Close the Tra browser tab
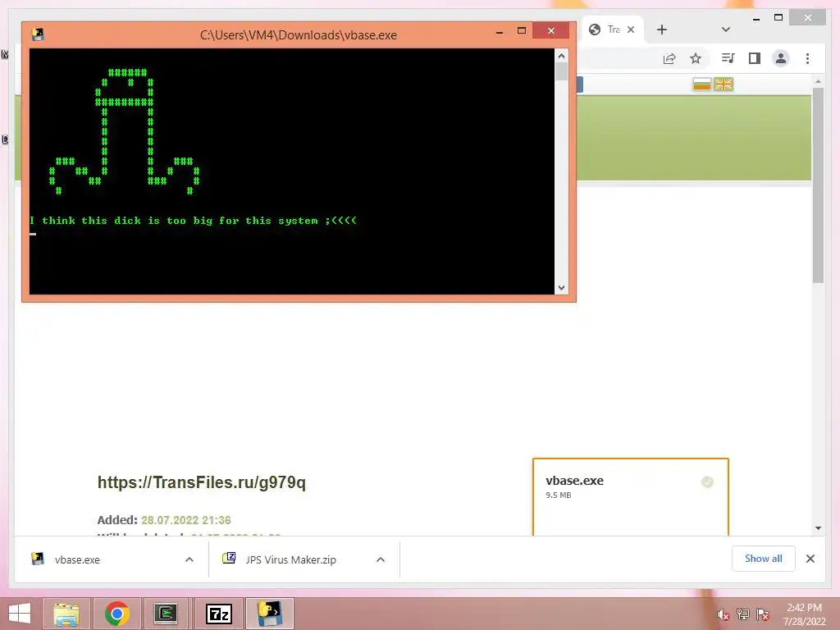The image size is (840, 630). pyautogui.click(x=631, y=30)
